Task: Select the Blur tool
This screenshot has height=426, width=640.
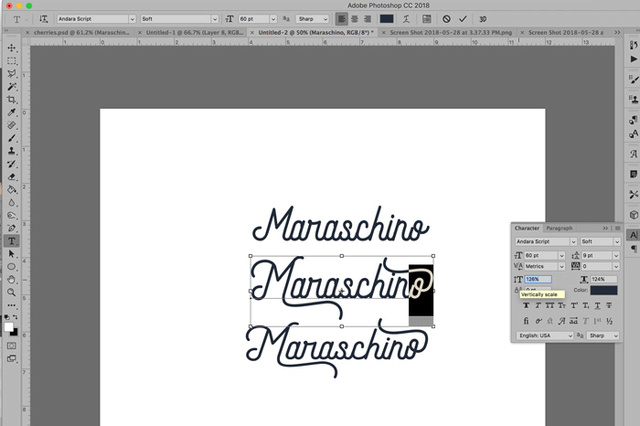Action: [x=11, y=202]
